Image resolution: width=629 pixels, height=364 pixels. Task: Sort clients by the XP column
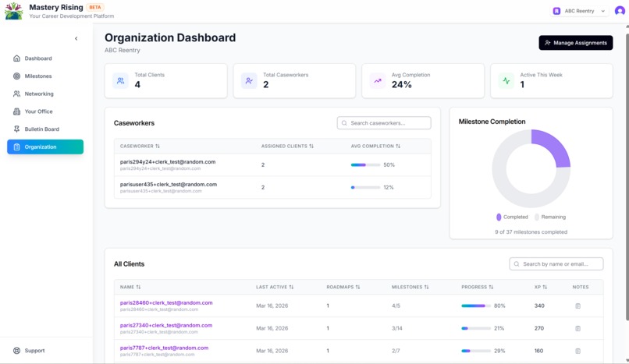[541, 287]
